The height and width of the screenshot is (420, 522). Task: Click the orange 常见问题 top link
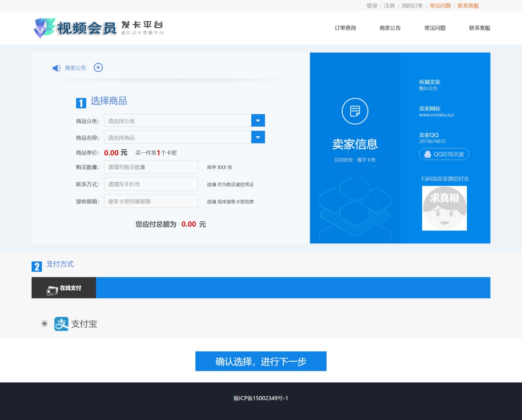(440, 6)
